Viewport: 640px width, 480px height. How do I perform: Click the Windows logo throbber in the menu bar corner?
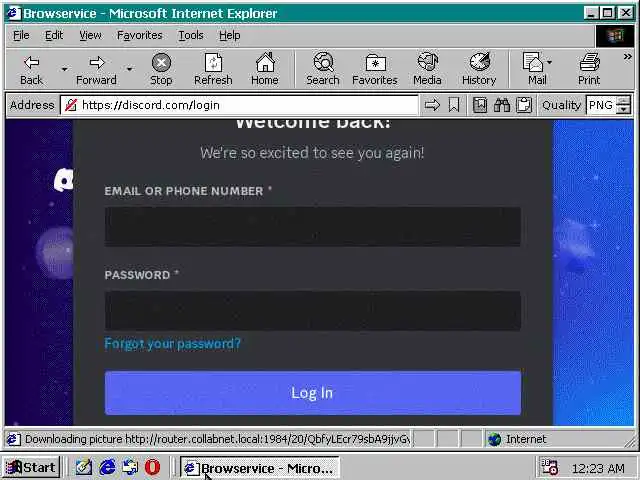point(615,36)
